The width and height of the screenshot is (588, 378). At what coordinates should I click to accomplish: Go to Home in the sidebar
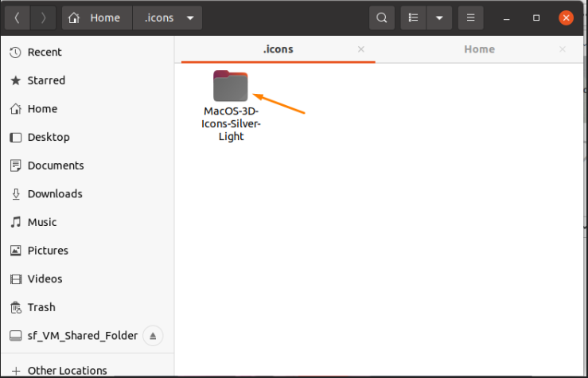[x=88, y=109]
